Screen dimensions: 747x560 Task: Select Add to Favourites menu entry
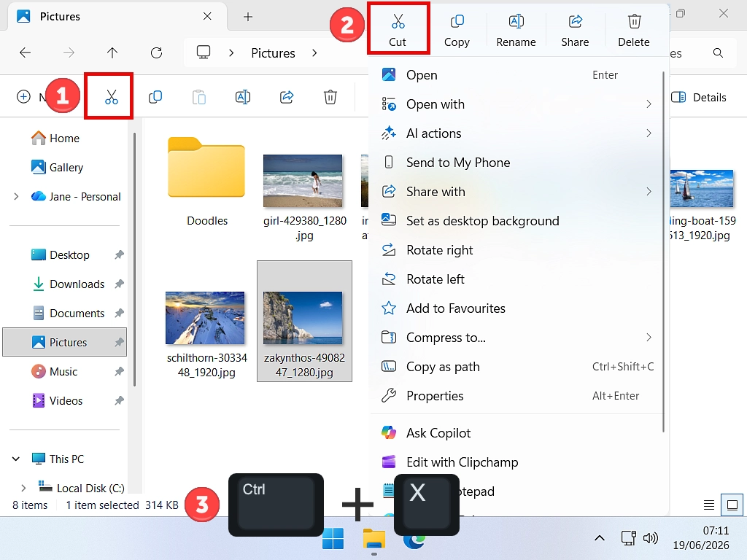[x=516, y=308]
